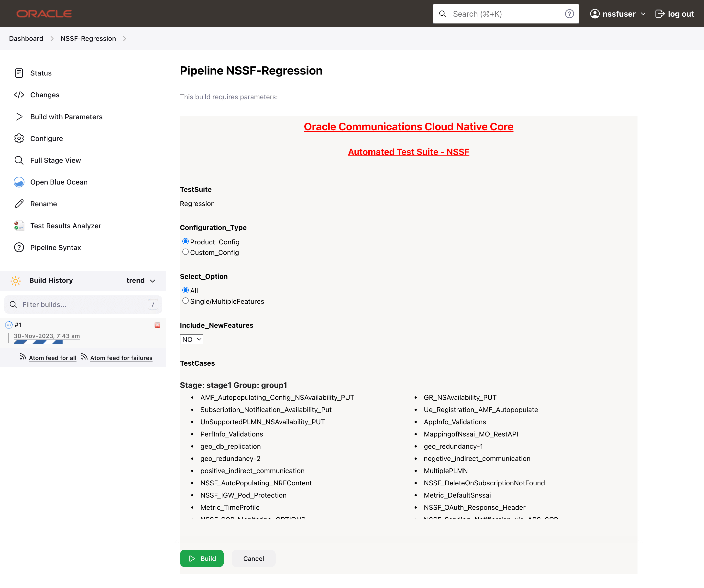Screen dimensions: 704x588
Task: Select the Custom_Config radio button
Action: coord(185,252)
